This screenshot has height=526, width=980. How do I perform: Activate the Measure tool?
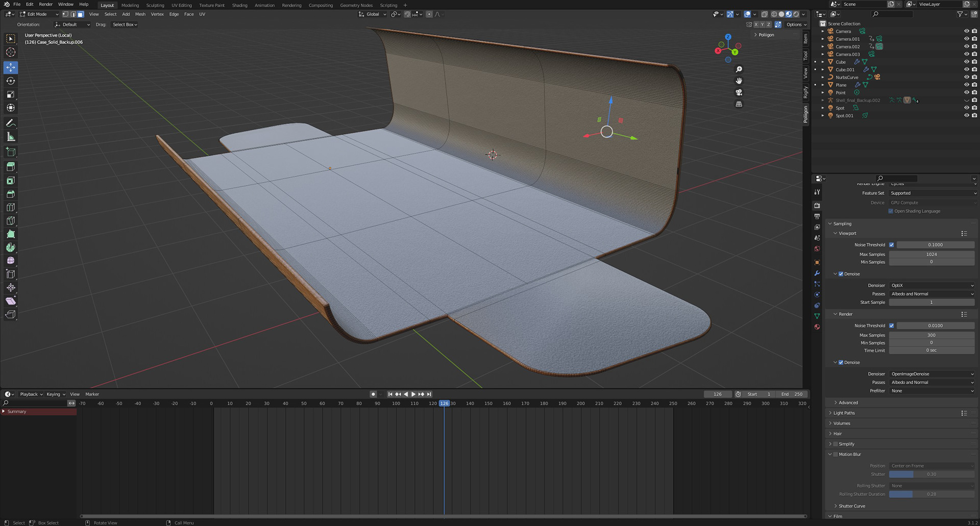pyautogui.click(x=11, y=137)
